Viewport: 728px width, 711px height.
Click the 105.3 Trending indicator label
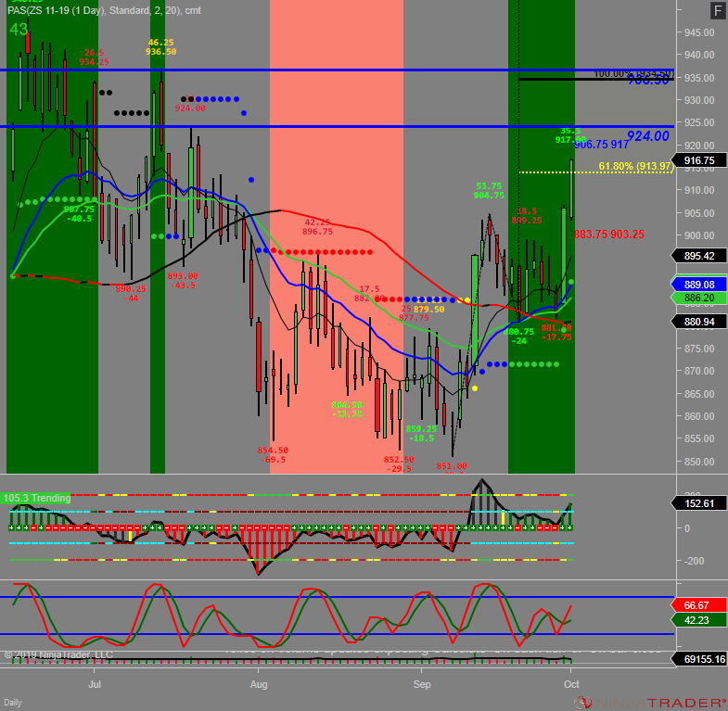[38, 498]
